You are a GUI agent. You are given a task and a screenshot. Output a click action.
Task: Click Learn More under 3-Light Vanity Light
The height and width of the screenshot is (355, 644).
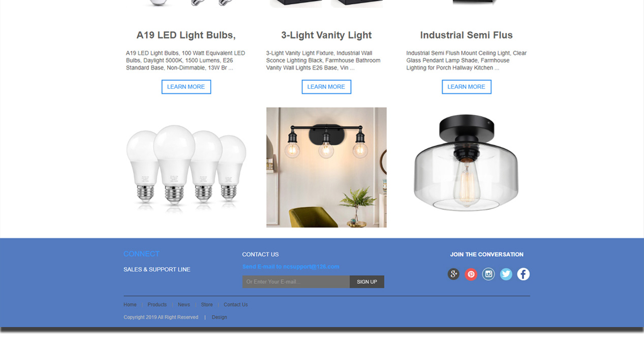point(326,87)
